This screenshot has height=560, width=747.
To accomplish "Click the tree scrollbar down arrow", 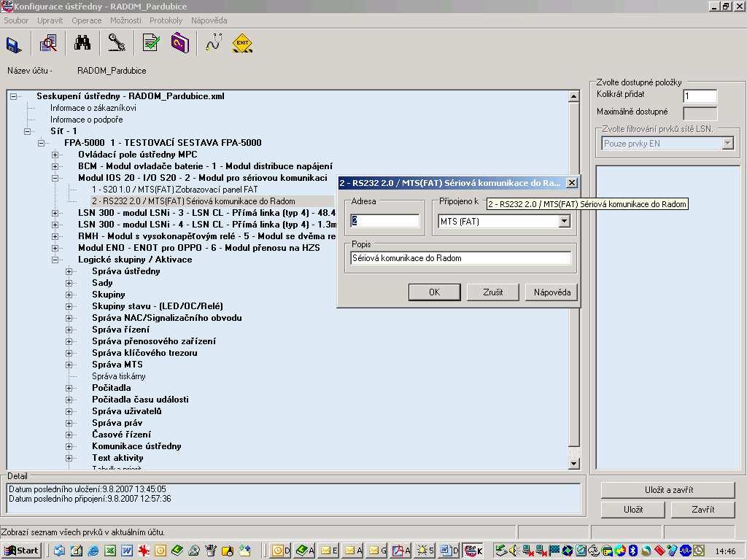I will 573,463.
